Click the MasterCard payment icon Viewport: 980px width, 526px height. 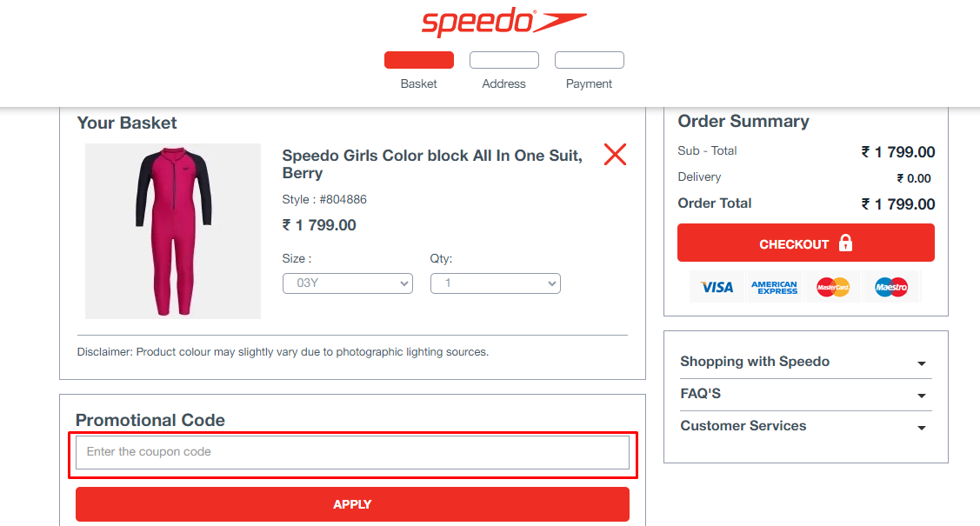click(x=833, y=287)
